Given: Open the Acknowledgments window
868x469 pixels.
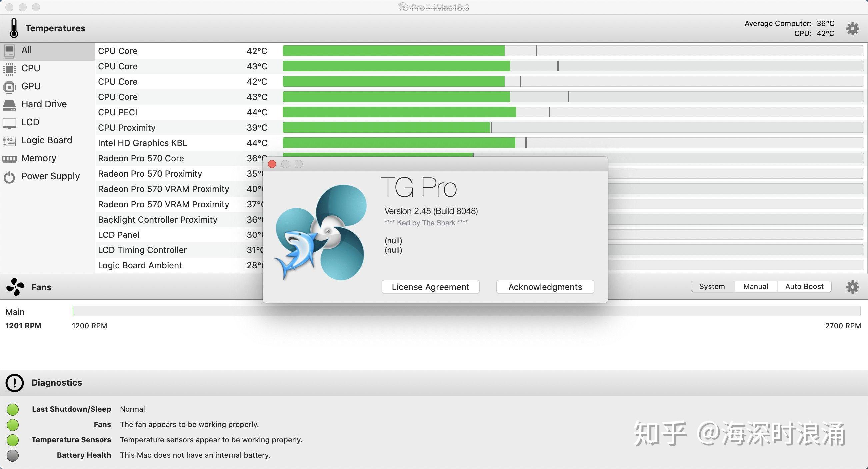Looking at the screenshot, I should click(x=545, y=287).
